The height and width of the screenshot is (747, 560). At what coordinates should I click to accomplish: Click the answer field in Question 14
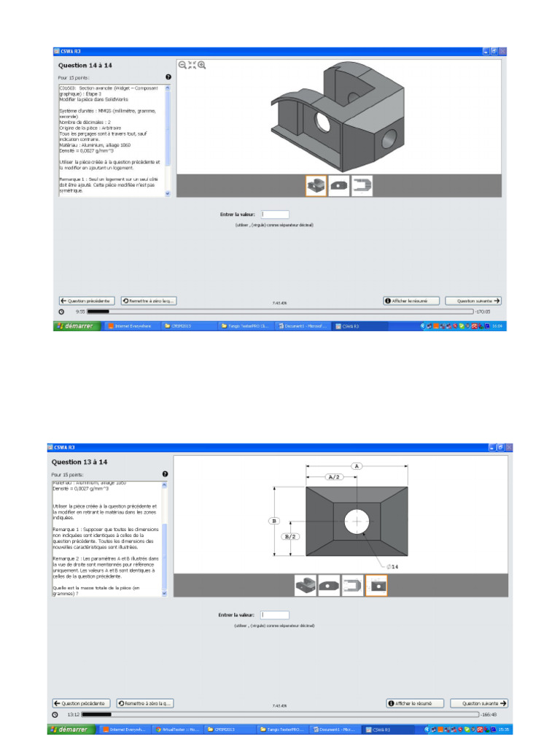pyautogui.click(x=275, y=214)
